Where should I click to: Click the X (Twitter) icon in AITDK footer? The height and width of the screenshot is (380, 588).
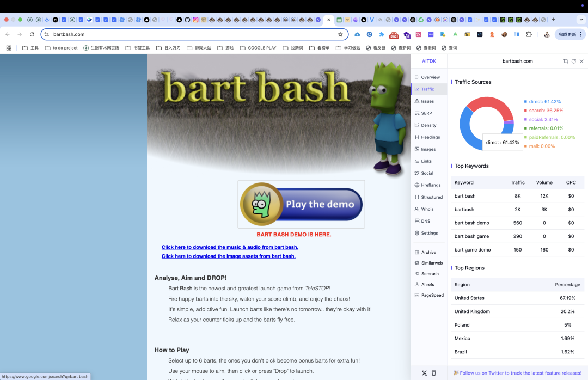point(424,373)
